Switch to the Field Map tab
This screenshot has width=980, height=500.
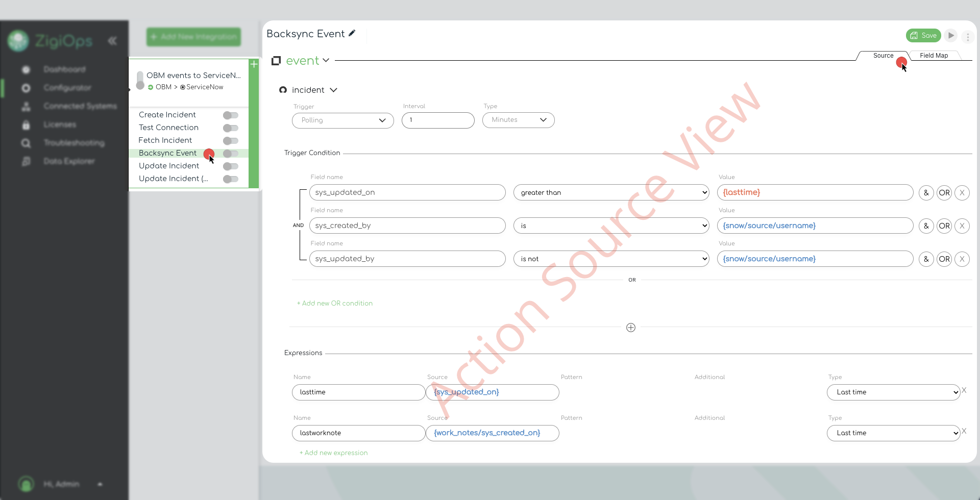tap(934, 56)
